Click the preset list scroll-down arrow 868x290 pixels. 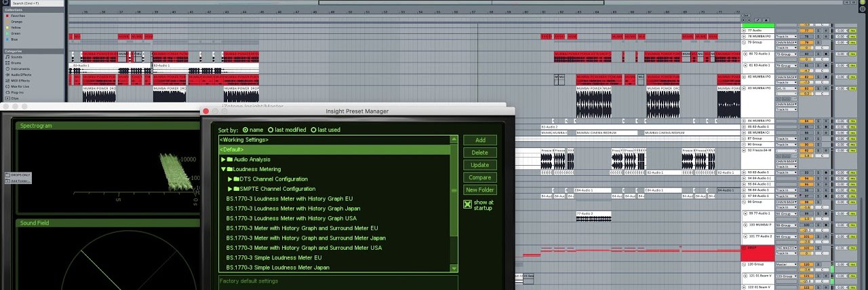coord(454,269)
